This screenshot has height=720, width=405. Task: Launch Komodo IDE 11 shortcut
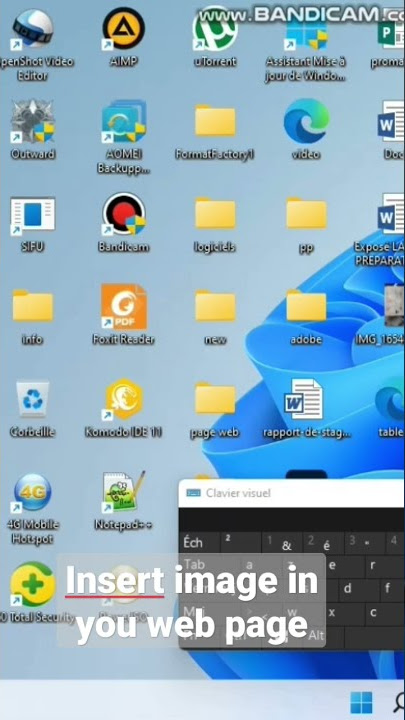pyautogui.click(x=124, y=399)
